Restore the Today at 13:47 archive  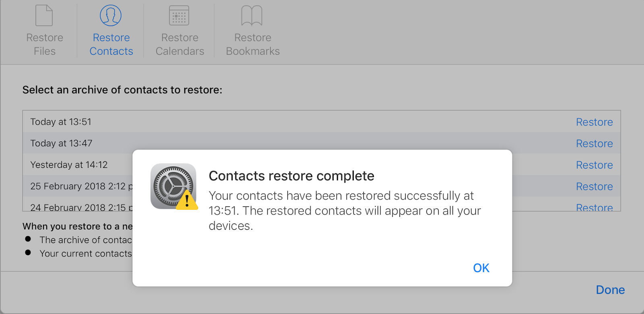(594, 143)
